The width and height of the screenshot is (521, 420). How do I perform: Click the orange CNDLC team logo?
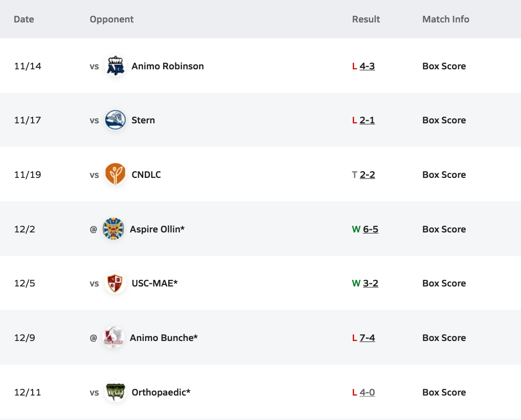pyautogui.click(x=115, y=175)
